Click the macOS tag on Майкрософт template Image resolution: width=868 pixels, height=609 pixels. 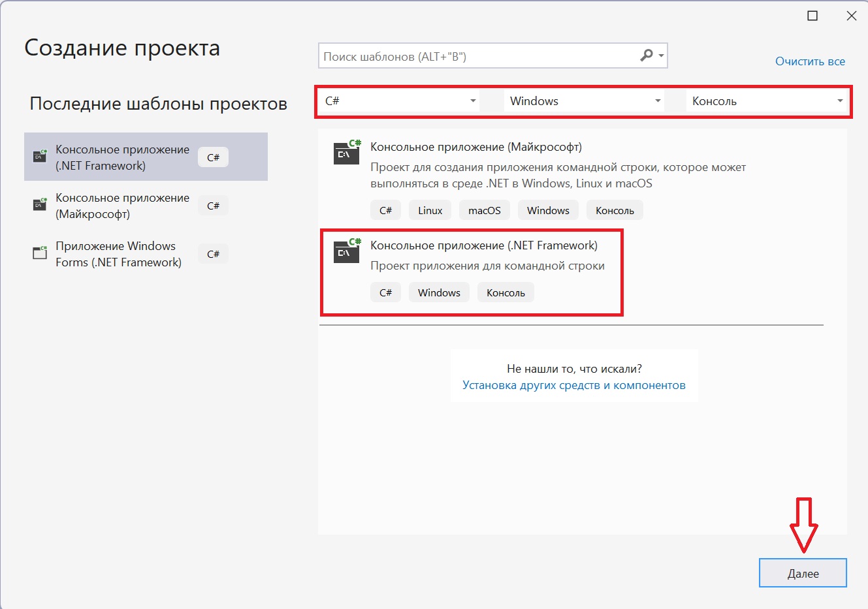pos(484,210)
